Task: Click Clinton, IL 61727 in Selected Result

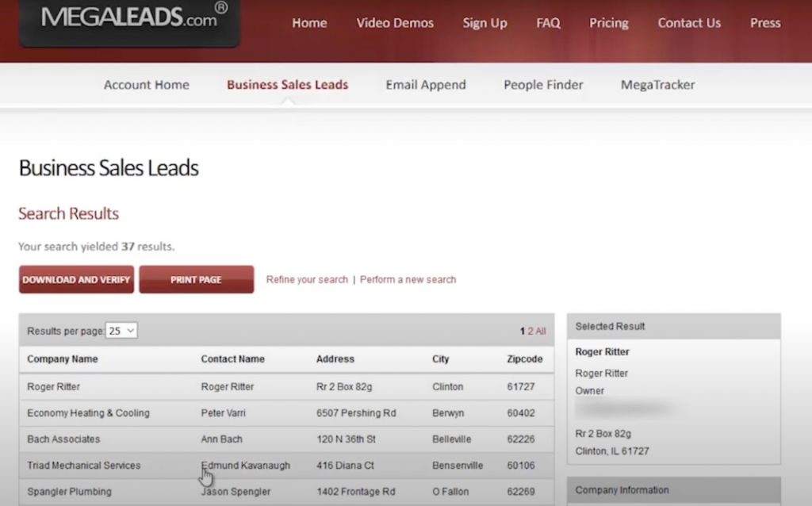Action: tap(611, 451)
